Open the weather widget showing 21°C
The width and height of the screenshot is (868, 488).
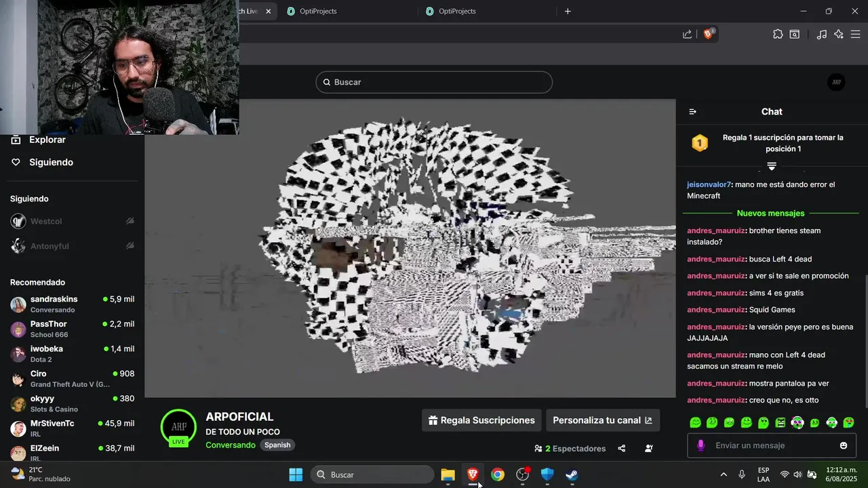(41, 474)
